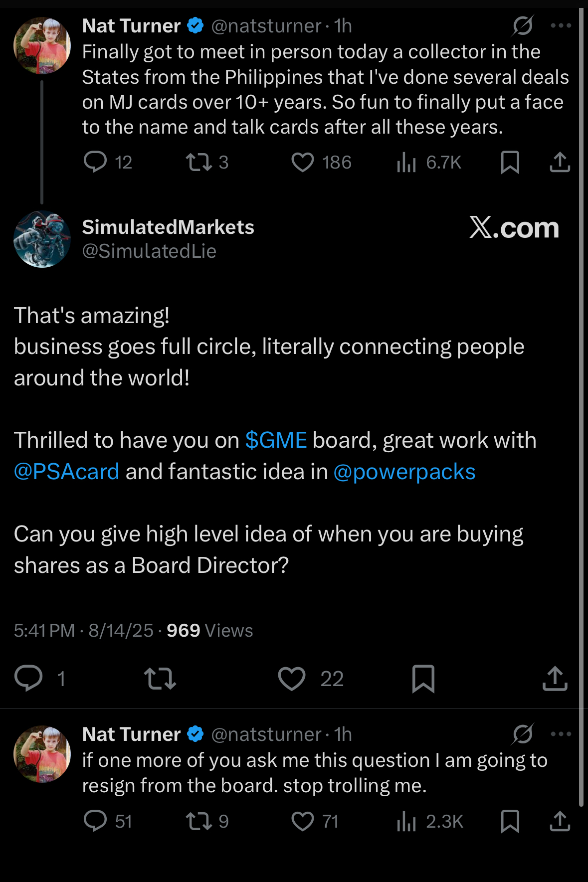
Task: Repost the SimulatedMarkets post
Action: [x=160, y=678]
